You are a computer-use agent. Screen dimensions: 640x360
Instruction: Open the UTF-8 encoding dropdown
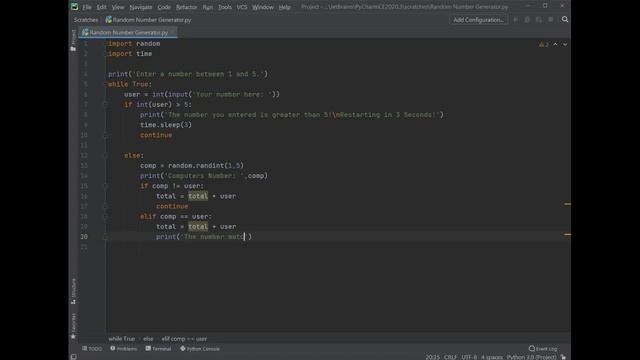469,357
